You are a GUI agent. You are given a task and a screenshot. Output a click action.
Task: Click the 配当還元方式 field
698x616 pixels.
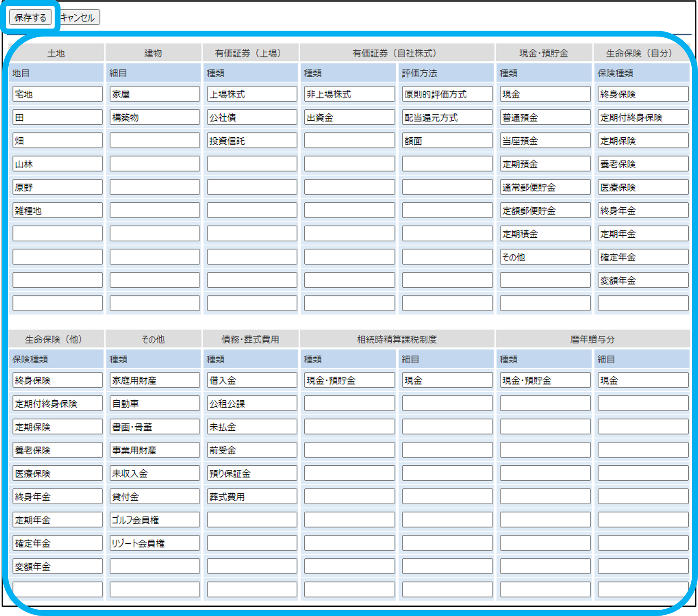tap(447, 118)
